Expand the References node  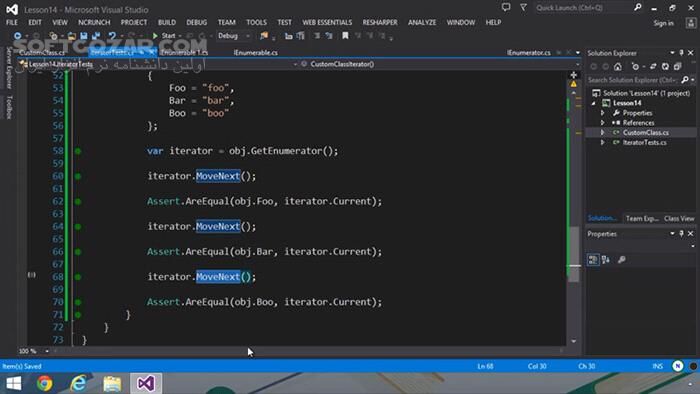click(603, 123)
